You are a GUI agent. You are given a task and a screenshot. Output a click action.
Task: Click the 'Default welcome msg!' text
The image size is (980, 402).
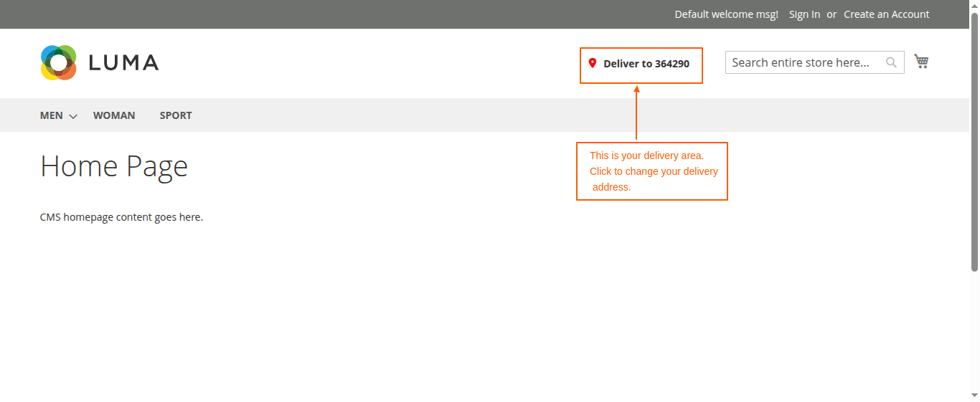tap(726, 14)
